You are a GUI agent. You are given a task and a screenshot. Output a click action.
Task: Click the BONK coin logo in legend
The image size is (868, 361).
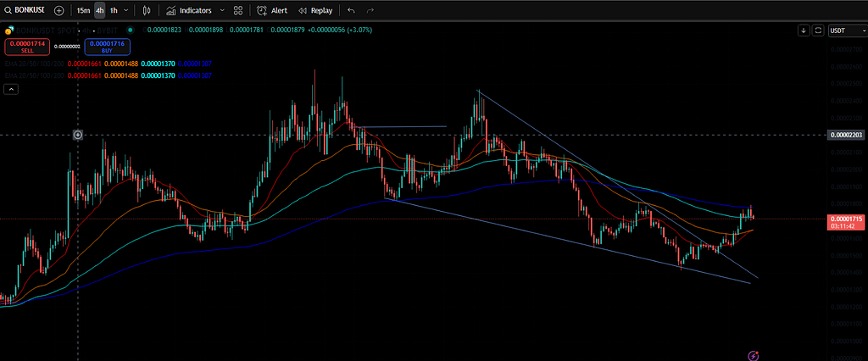[x=8, y=30]
